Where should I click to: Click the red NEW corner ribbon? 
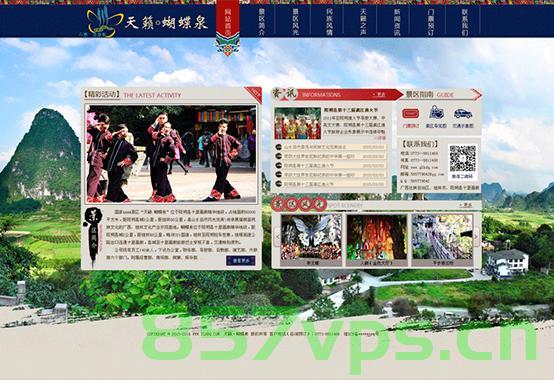[x=255, y=93]
